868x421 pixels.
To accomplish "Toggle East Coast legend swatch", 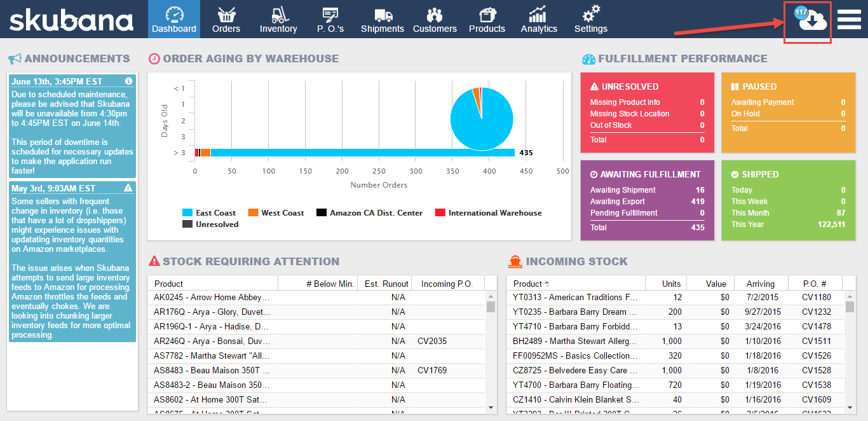I will (187, 213).
